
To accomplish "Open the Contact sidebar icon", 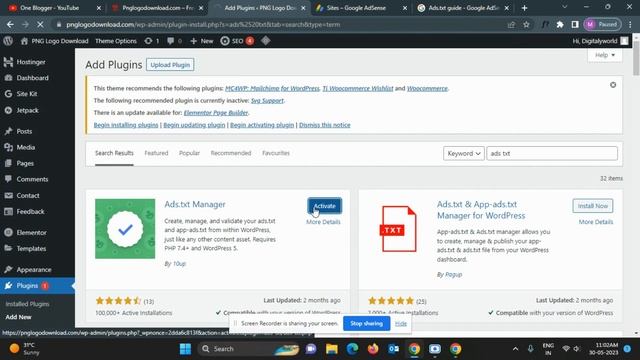I will (x=8, y=196).
